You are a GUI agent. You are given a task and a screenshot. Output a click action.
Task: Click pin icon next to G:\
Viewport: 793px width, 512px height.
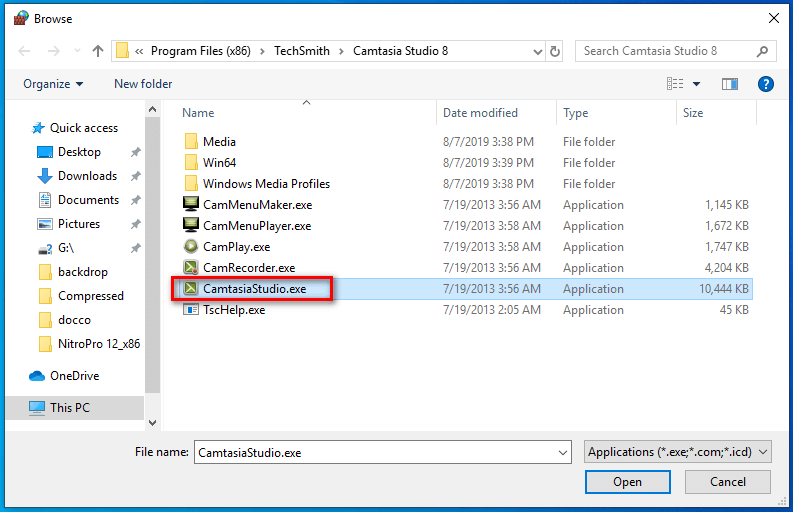[135, 248]
